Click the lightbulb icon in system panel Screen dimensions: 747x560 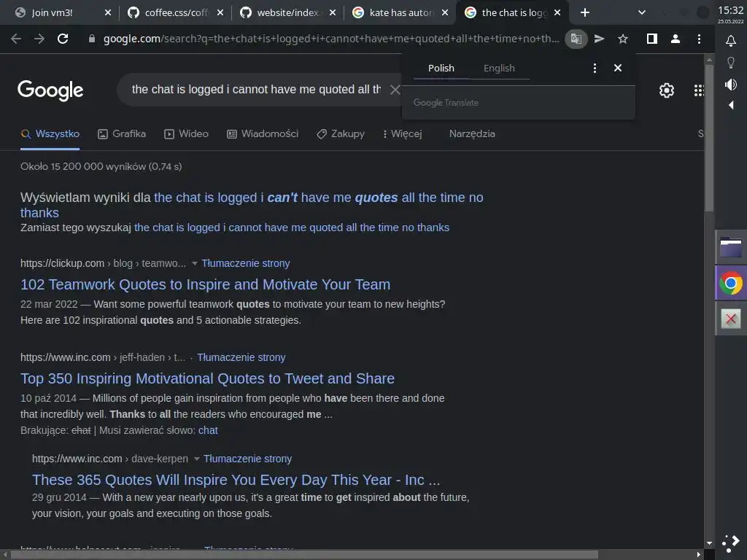(731, 63)
